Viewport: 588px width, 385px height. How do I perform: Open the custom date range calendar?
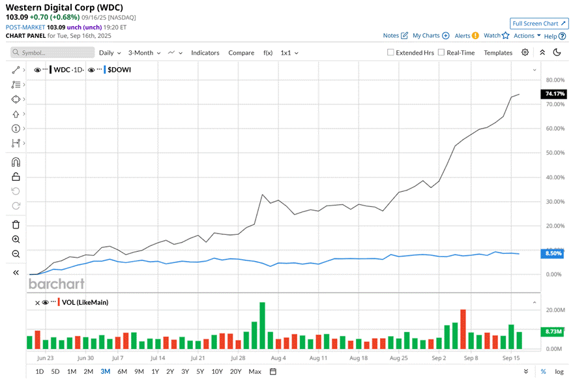(x=273, y=371)
